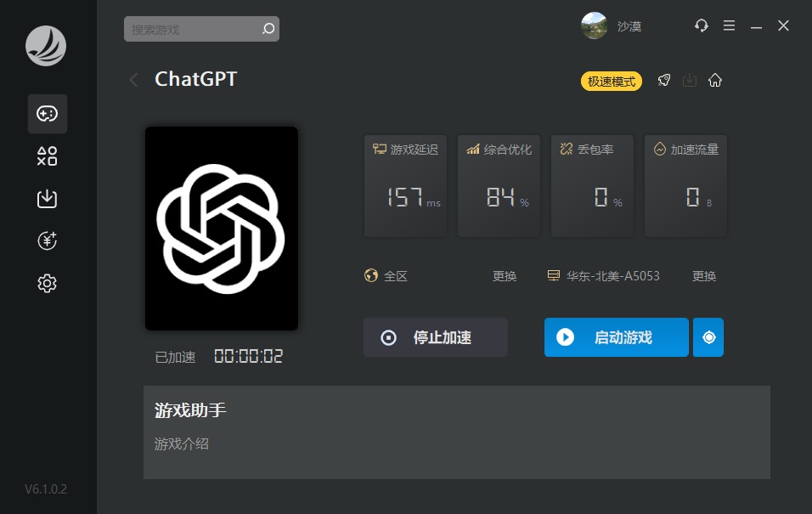The image size is (812, 514).
Task: Open settings gear in the sidebar
Action: click(x=47, y=284)
